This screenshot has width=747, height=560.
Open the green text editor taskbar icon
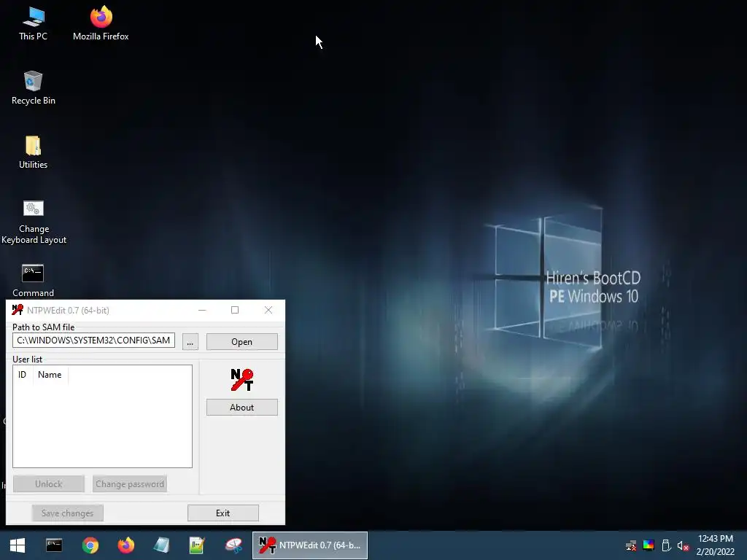[x=197, y=545]
